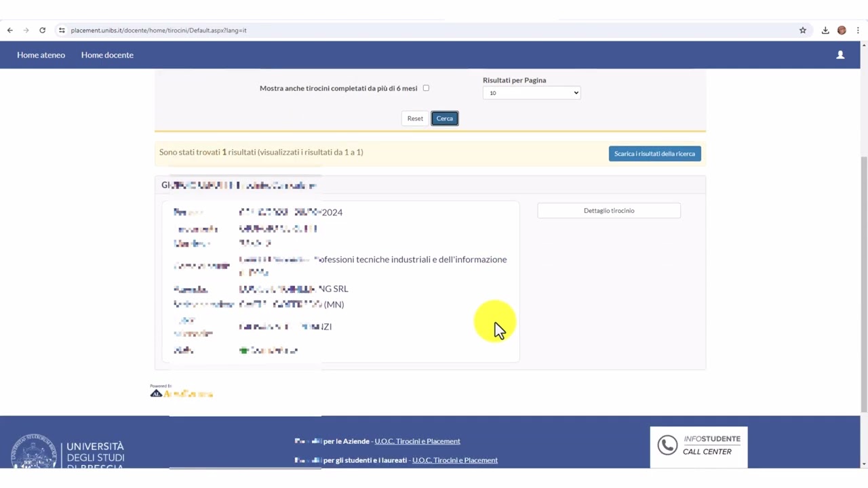The width and height of the screenshot is (868, 488).
Task: Click the browser forward arrow
Action: pos(26,30)
